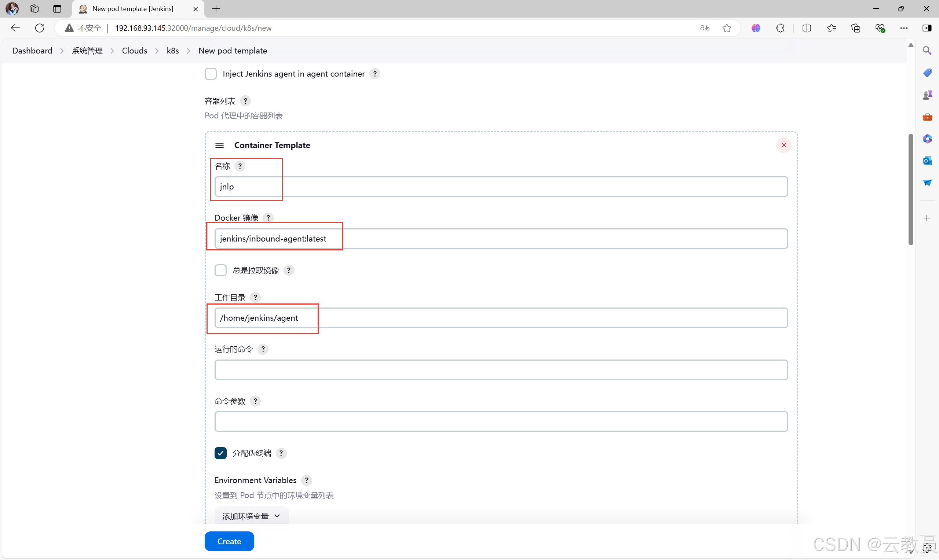Open help for 工作目录 field
This screenshot has width=939, height=560.
tap(255, 297)
